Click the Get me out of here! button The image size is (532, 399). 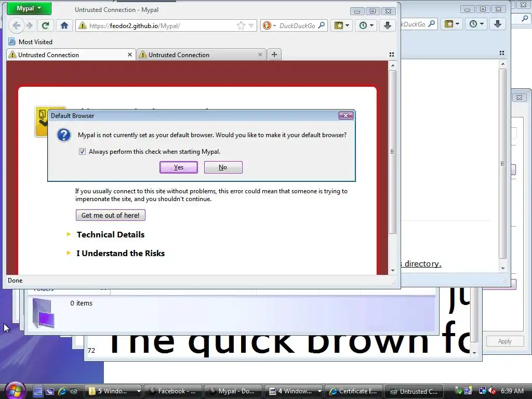tap(110, 215)
